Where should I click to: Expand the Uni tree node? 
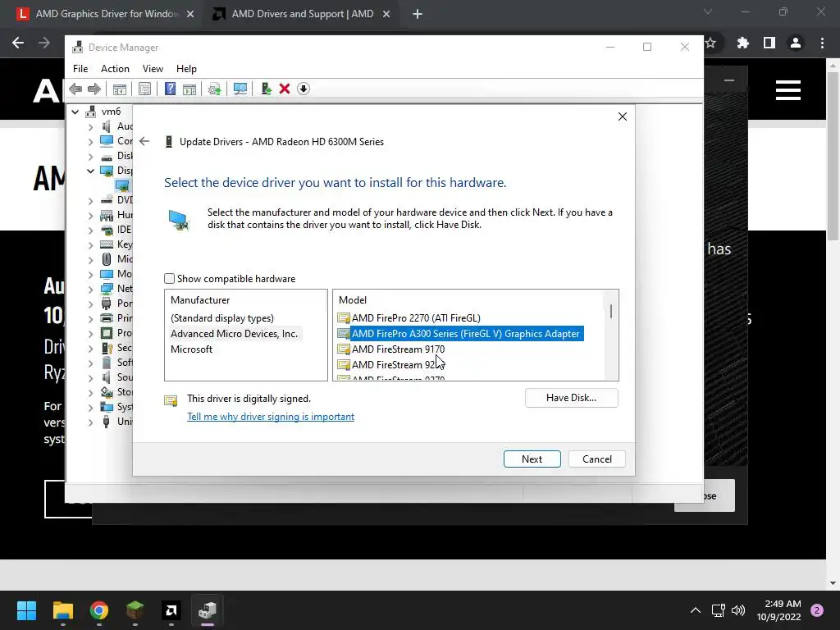90,422
